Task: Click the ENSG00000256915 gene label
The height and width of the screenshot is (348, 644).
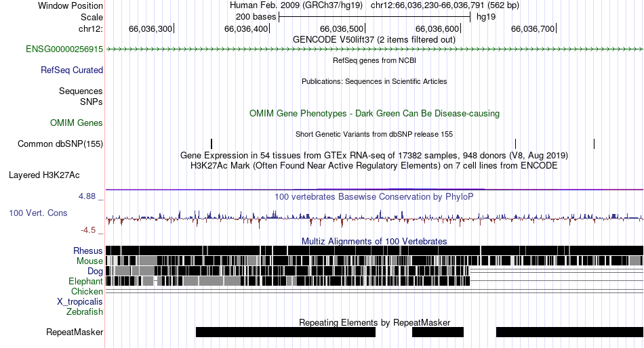Action: (64, 49)
